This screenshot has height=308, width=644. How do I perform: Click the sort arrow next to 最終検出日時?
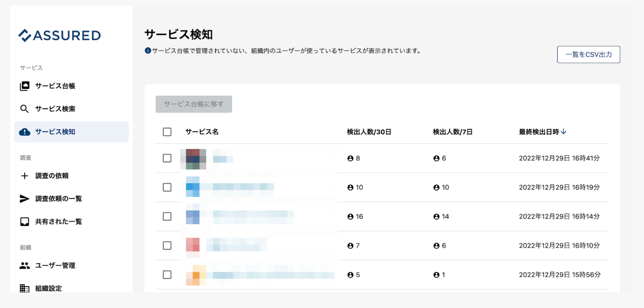[x=564, y=132]
